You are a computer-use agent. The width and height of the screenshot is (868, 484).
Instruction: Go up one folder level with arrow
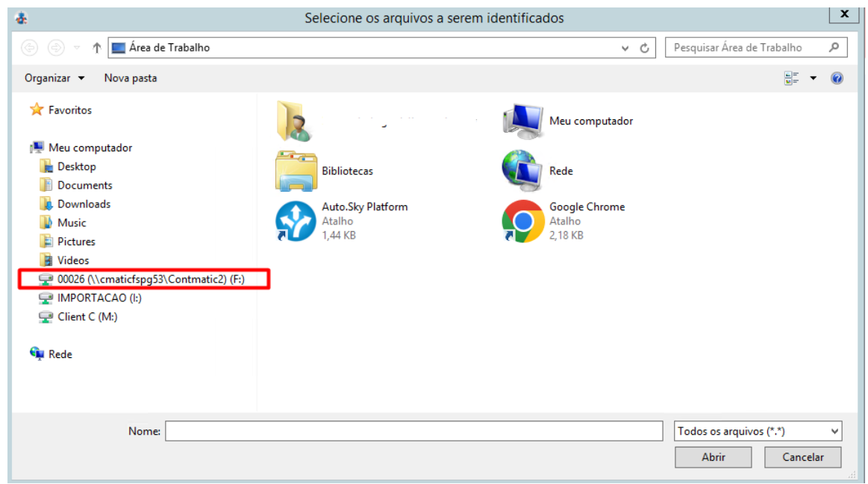(x=97, y=48)
